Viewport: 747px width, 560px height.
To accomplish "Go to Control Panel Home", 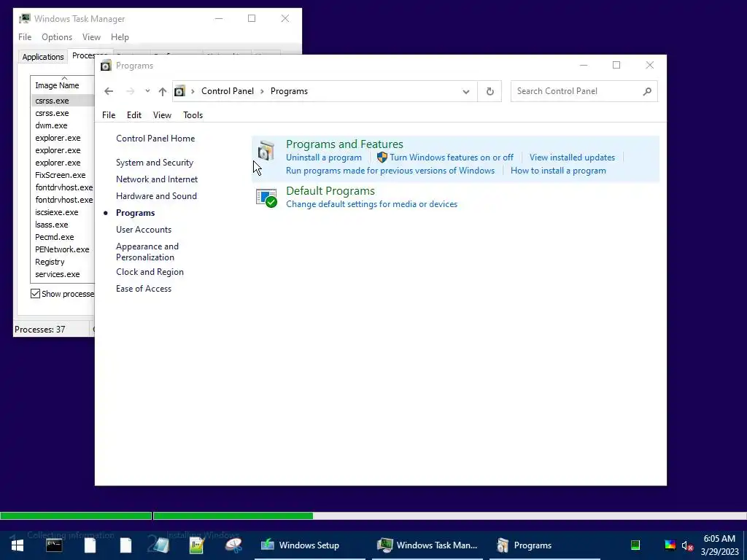I will 155,138.
